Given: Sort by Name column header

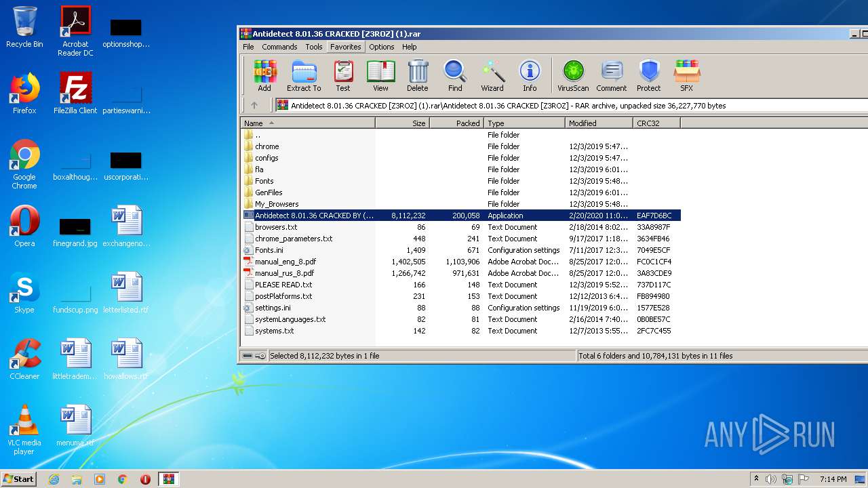Looking at the screenshot, I should 308,123.
